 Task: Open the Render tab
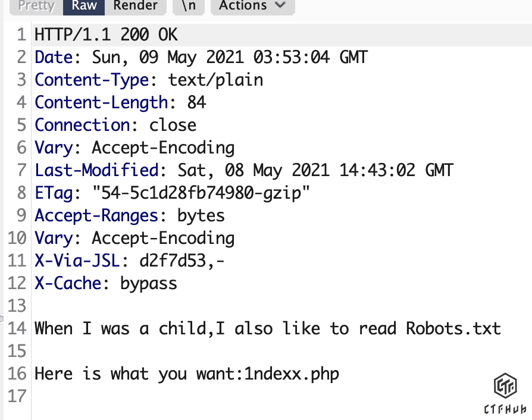tap(135, 6)
